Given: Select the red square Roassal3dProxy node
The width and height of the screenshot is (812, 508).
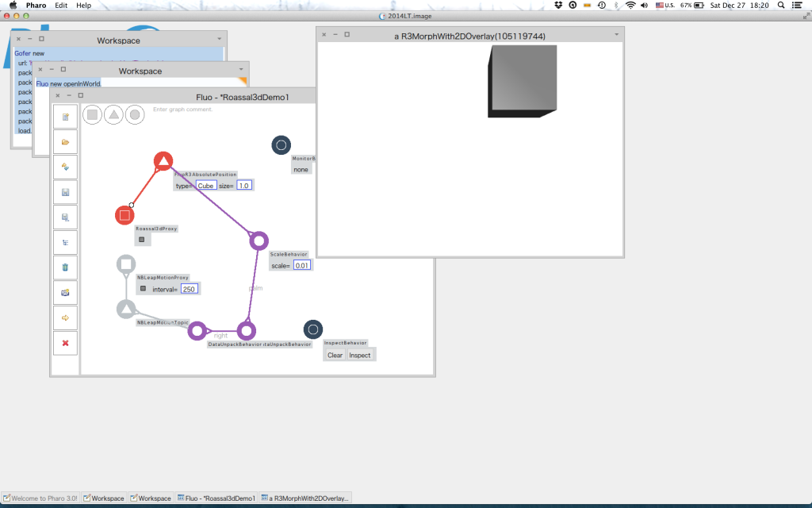Looking at the screenshot, I should pos(124,215).
